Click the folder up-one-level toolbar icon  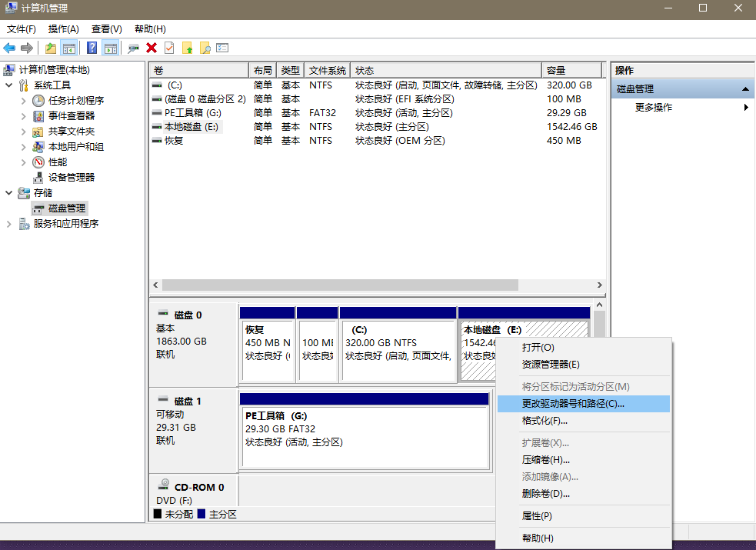(x=51, y=48)
